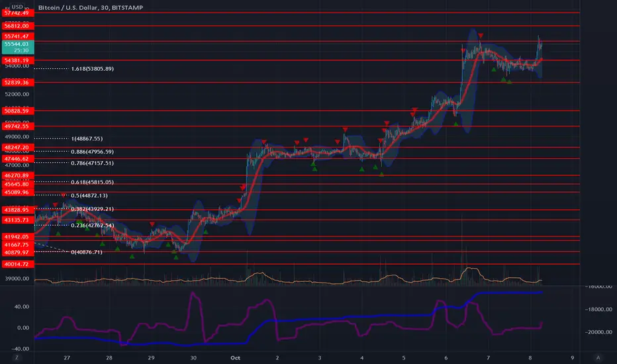Click Fibonacci level 1.618(53805.89)

tap(93, 69)
